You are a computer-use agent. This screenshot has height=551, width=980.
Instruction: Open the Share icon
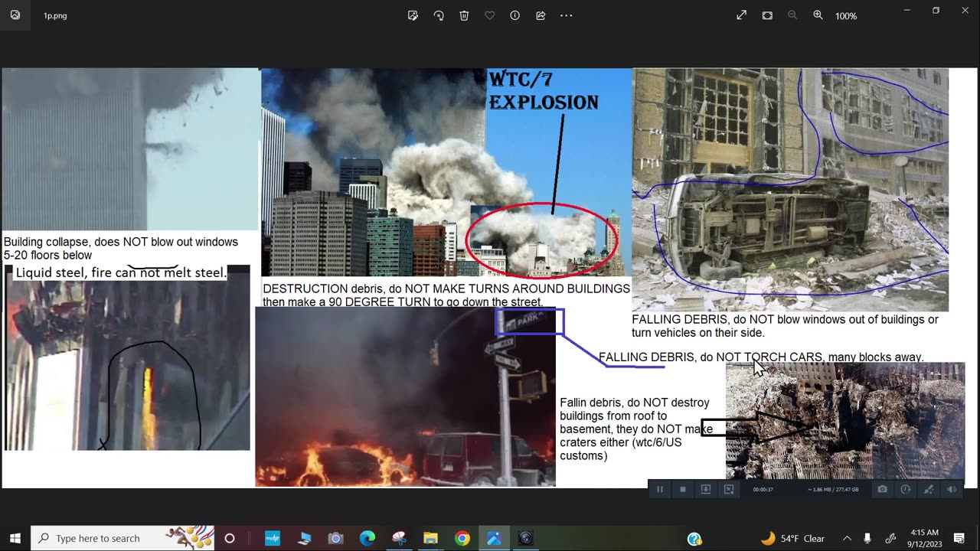pos(541,15)
